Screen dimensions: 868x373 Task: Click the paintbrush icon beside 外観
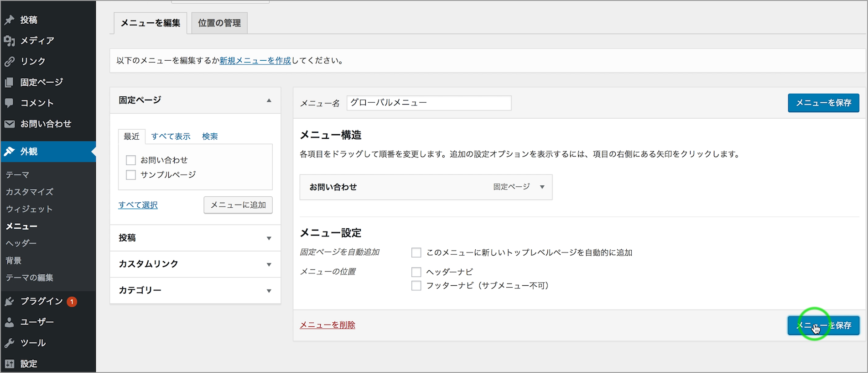(10, 152)
